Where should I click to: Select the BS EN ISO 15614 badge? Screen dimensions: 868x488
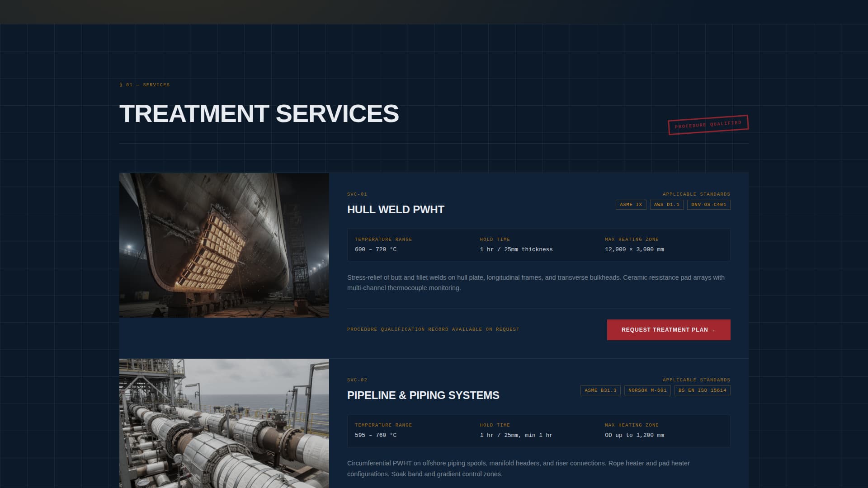[x=701, y=390]
